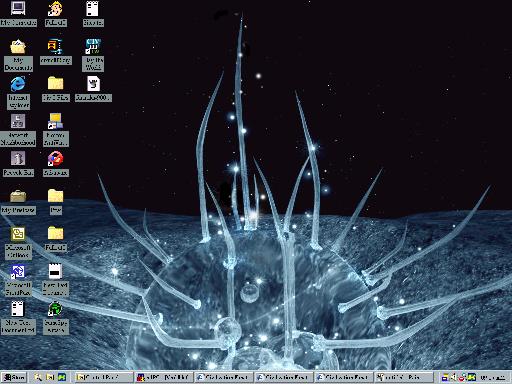Switch to the folder window taskbar button
The width and height of the screenshot is (512, 384).
tap(104, 377)
